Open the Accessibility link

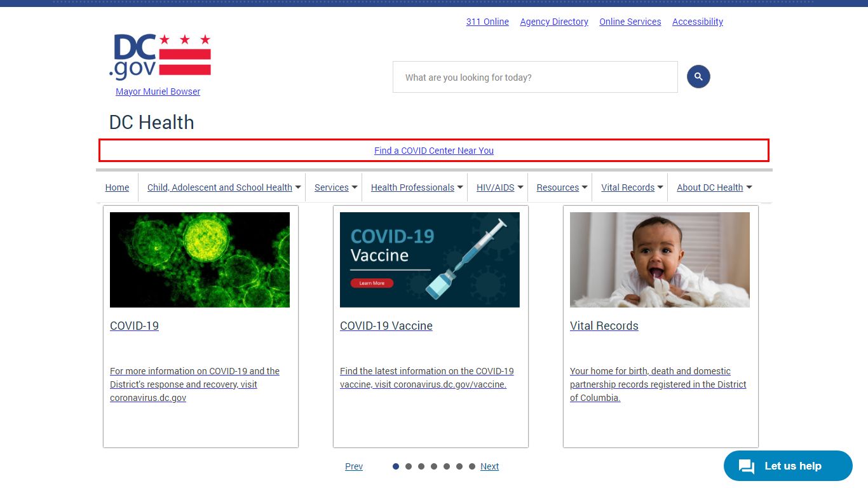(698, 22)
